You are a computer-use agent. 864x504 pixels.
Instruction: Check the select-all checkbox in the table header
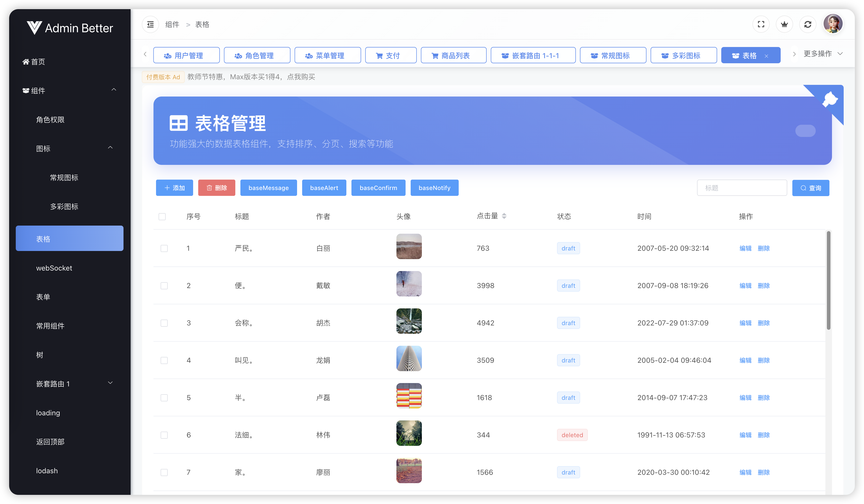162,217
